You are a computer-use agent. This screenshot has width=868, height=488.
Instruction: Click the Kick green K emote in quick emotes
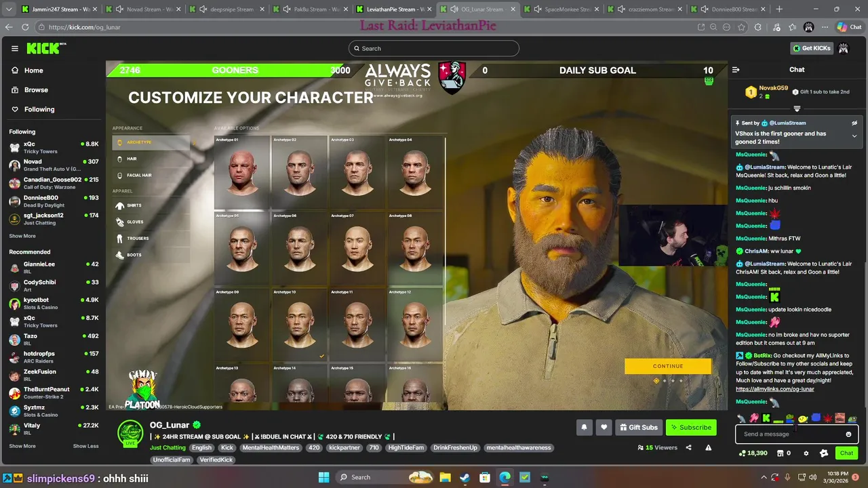(x=766, y=419)
